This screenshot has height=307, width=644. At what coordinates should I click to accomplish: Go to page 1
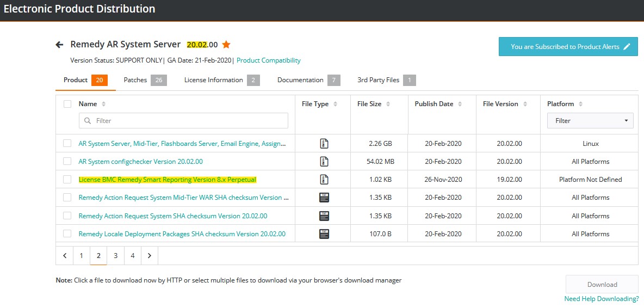point(82,256)
